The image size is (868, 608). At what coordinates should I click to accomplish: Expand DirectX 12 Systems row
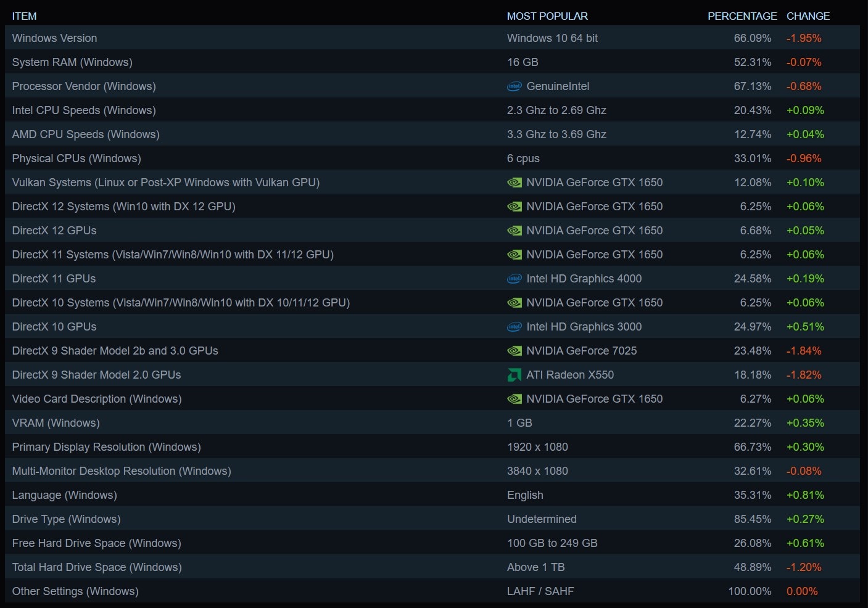tap(432, 206)
